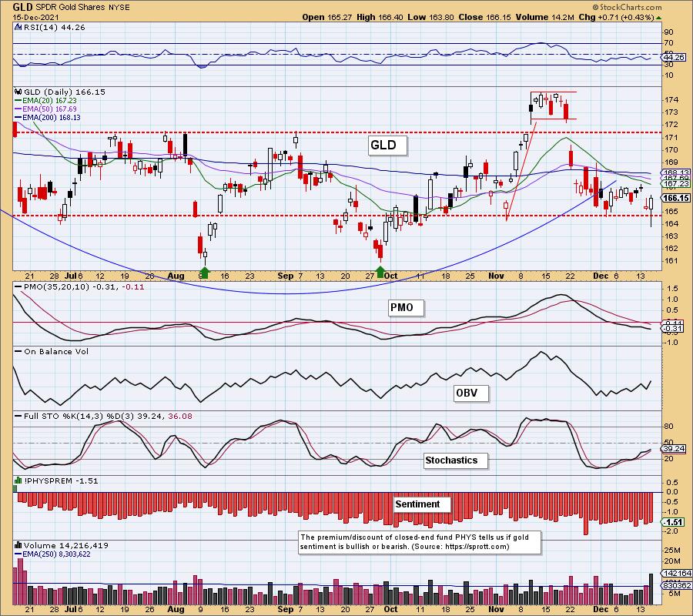
Task: Click the 44.26 RSI value tag
Action: coord(675,58)
